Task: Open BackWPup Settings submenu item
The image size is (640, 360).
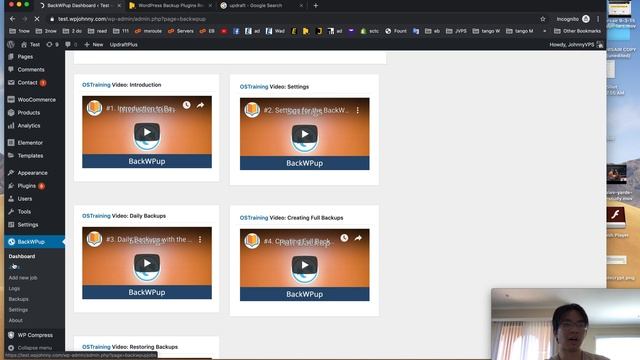Action: (x=18, y=310)
